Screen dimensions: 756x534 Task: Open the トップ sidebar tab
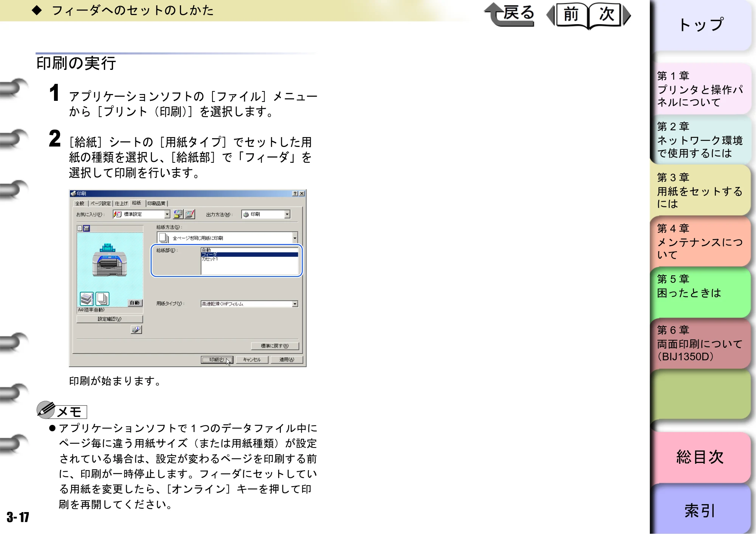702,25
